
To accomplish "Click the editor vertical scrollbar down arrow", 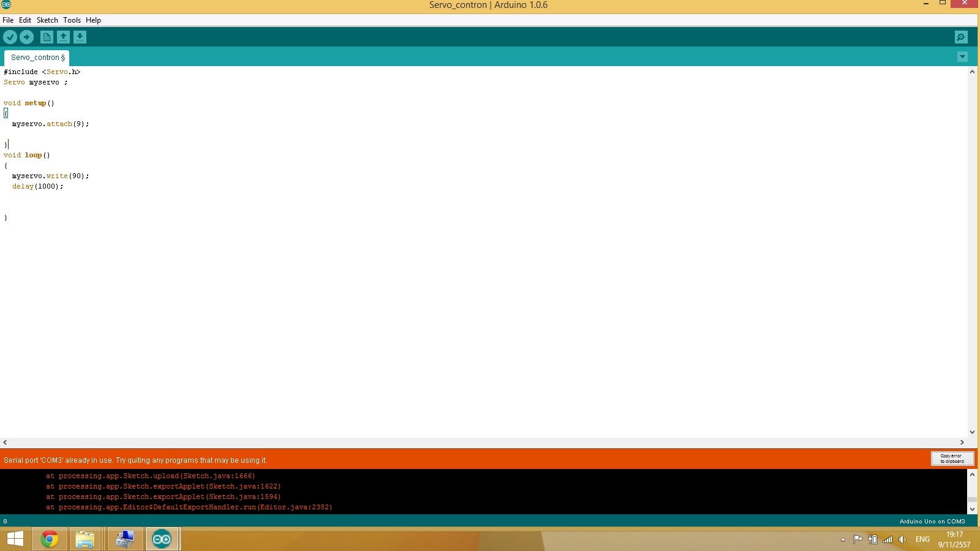I will coord(972,432).
